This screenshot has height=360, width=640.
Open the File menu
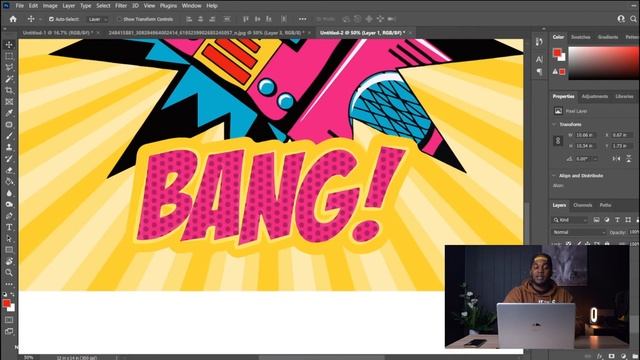click(x=20, y=6)
